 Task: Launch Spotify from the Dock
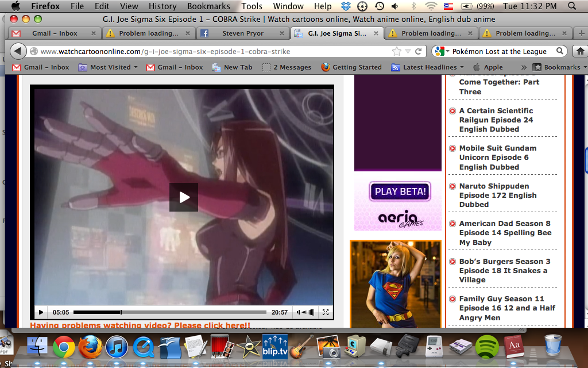[x=487, y=347]
